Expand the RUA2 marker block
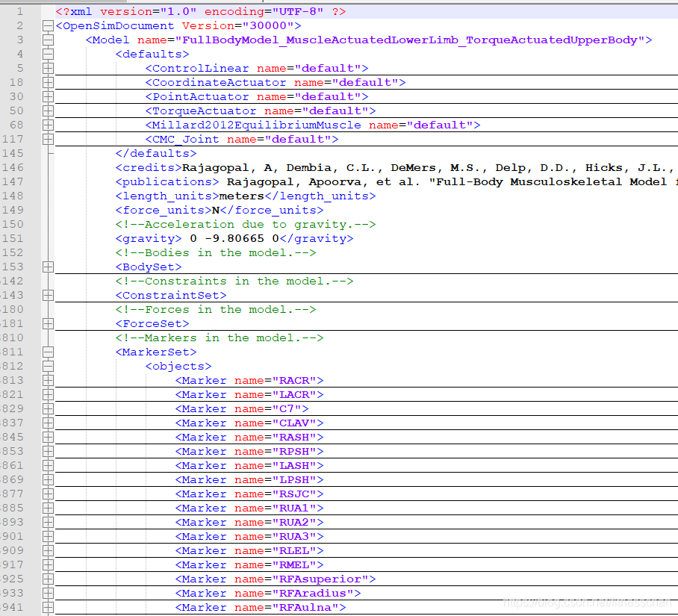This screenshot has height=616, width=678. coord(48,522)
